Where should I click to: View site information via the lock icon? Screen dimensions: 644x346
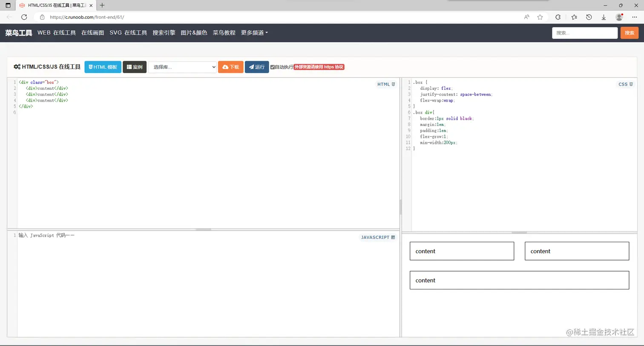coord(42,17)
